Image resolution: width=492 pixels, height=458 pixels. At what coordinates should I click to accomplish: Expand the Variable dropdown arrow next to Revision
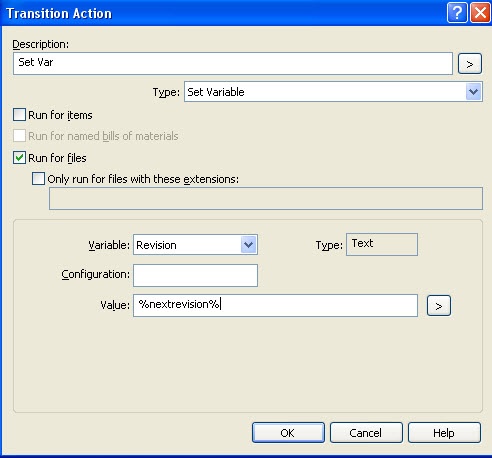[248, 245]
